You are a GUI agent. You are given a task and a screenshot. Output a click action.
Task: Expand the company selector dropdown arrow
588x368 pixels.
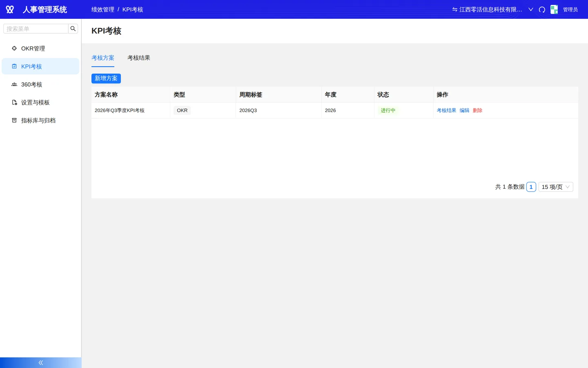point(531,9)
